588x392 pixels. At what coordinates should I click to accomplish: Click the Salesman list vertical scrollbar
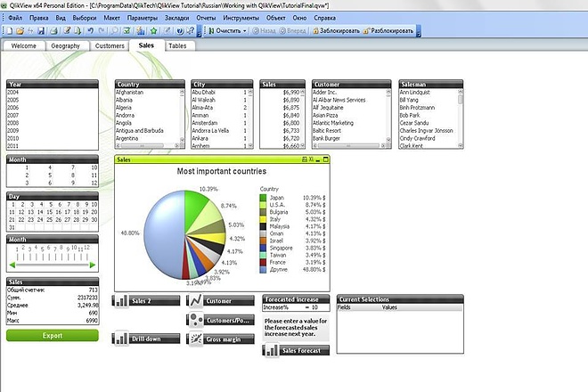[461, 118]
